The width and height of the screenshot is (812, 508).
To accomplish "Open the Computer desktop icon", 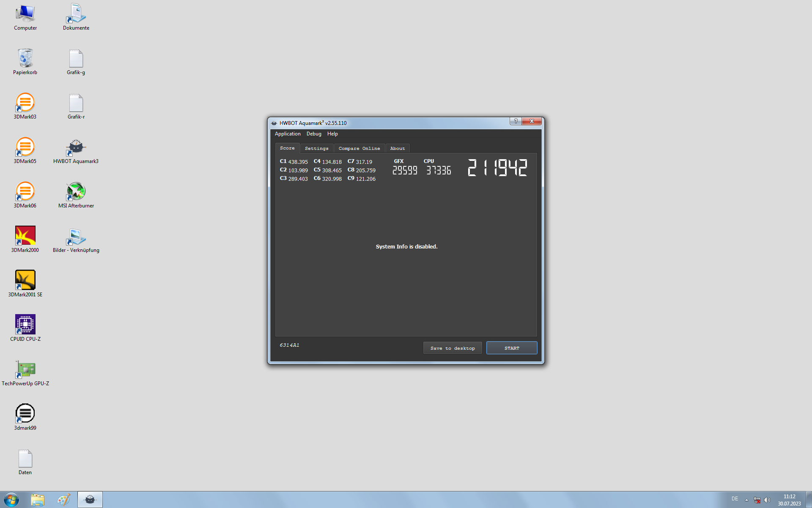I will [x=25, y=18].
